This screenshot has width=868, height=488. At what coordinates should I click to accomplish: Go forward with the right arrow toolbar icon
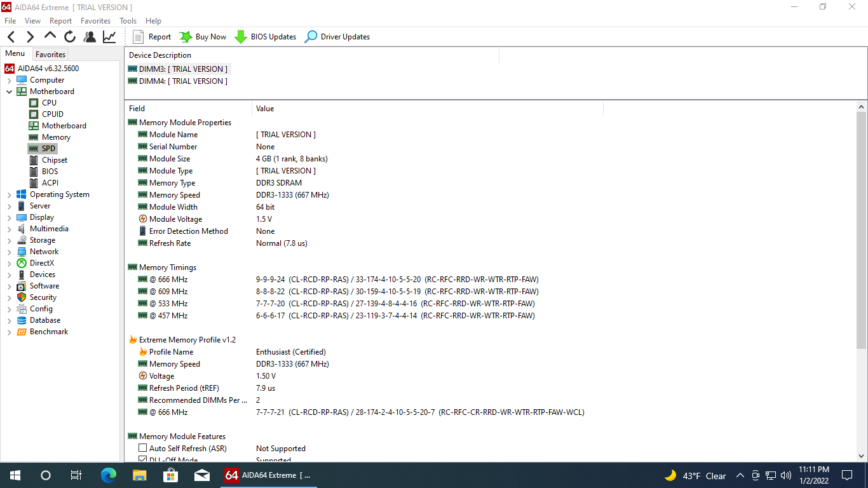click(x=31, y=37)
